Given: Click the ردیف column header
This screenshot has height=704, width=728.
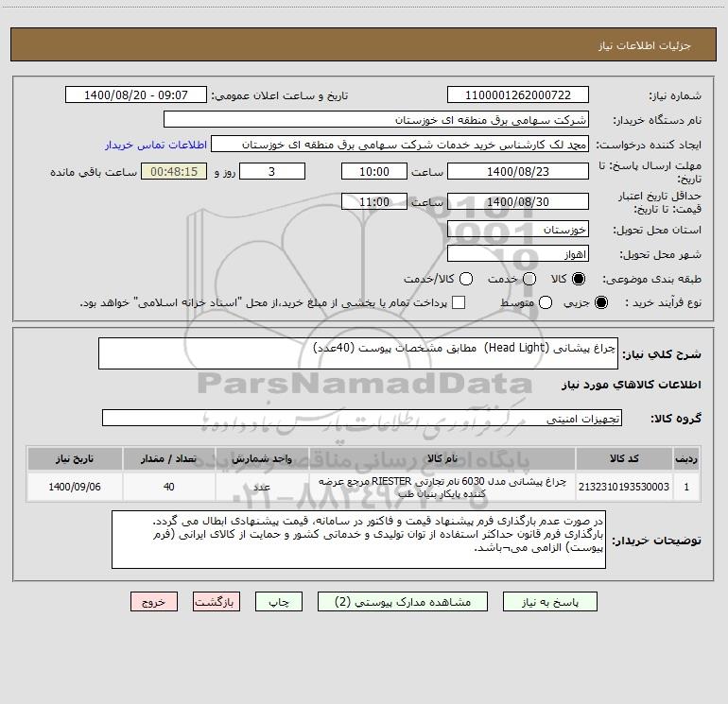Looking at the screenshot, I should tap(686, 458).
